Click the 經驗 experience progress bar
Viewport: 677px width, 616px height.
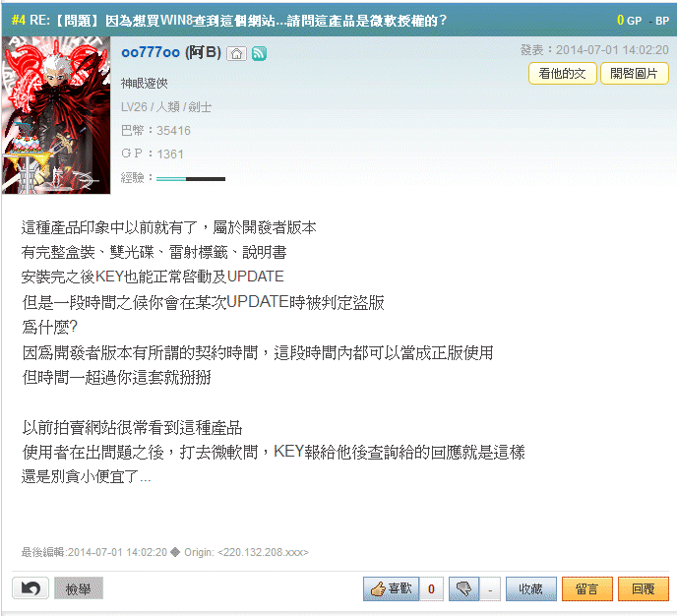point(191,178)
